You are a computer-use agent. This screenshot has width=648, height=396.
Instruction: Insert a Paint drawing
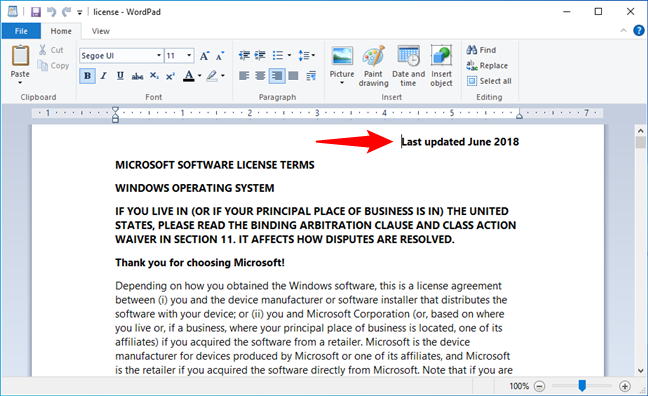(x=374, y=66)
